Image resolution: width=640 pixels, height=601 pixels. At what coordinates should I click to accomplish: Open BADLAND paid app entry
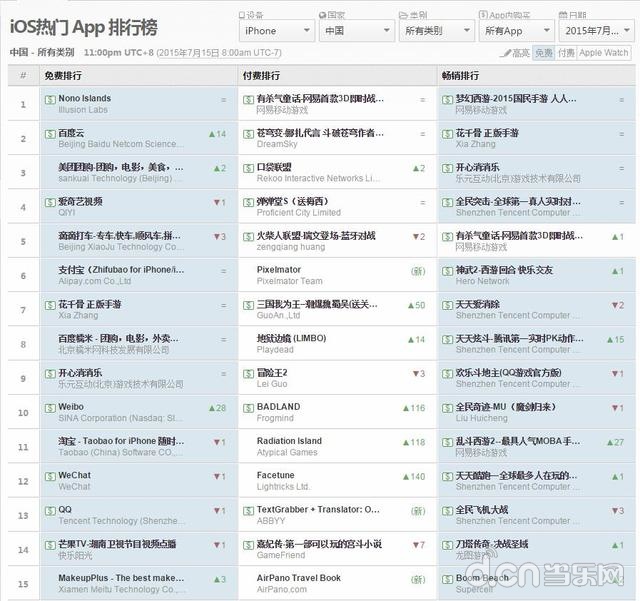tap(278, 407)
